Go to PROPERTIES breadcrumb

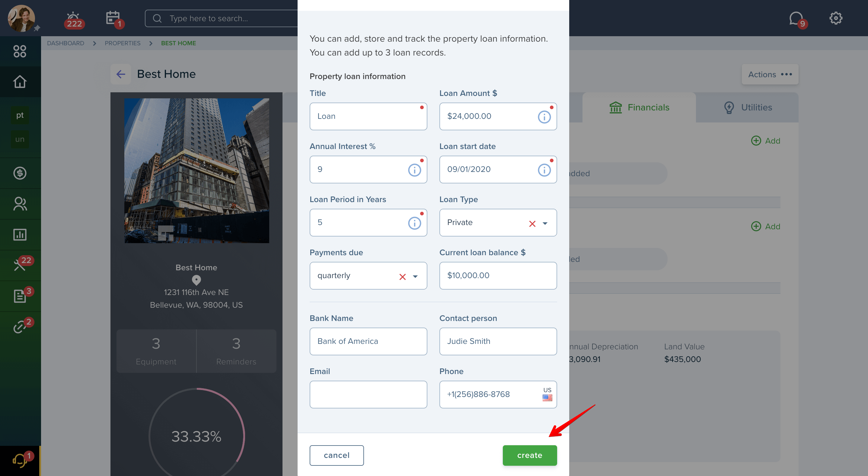(x=122, y=43)
